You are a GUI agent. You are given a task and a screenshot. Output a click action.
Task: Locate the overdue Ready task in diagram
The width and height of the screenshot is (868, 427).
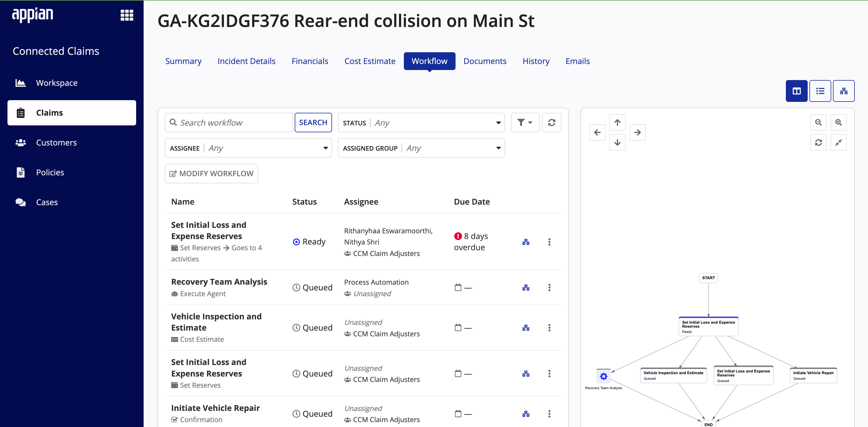click(x=526, y=242)
